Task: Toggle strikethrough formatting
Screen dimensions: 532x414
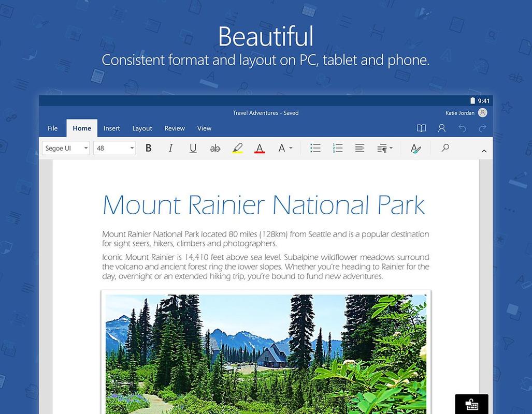Action: [215, 148]
